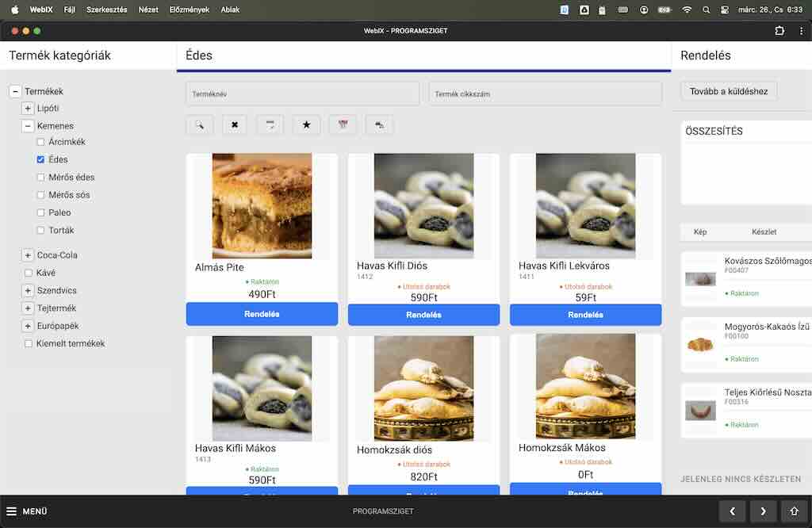Image resolution: width=812 pixels, height=528 pixels.
Task: Select the star favorites toolbar icon
Action: (x=306, y=124)
